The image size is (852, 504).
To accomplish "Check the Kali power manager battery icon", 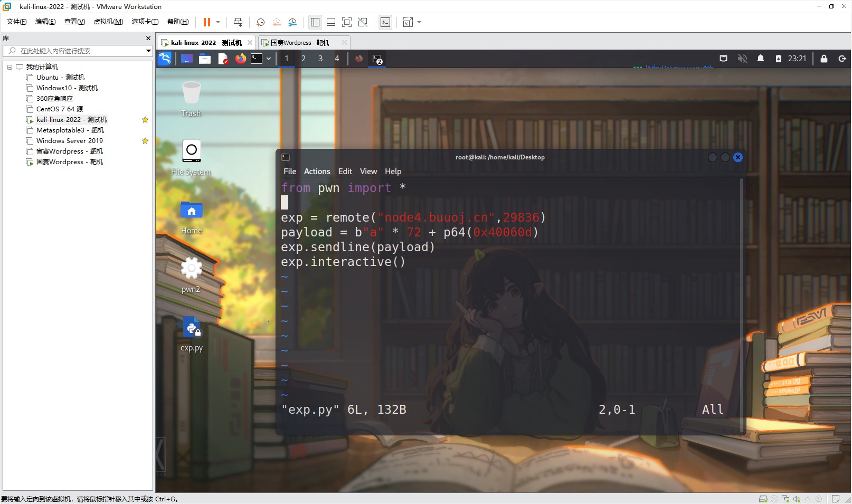I will point(779,59).
